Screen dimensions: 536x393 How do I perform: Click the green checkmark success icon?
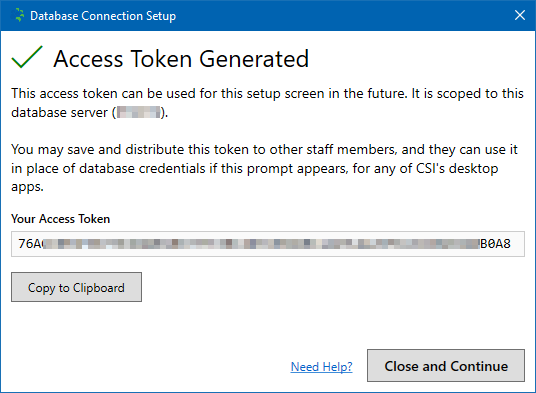click(27, 57)
